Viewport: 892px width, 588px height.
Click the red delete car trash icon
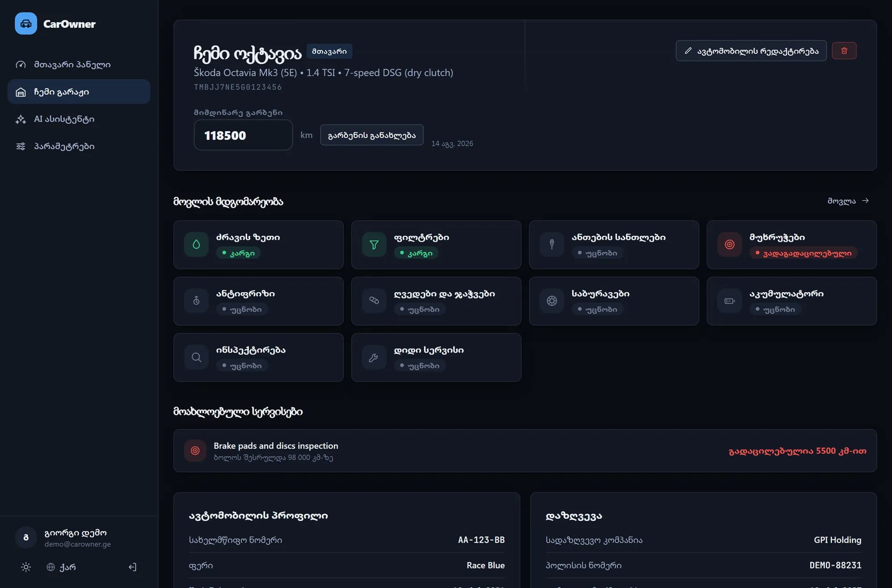click(x=844, y=51)
